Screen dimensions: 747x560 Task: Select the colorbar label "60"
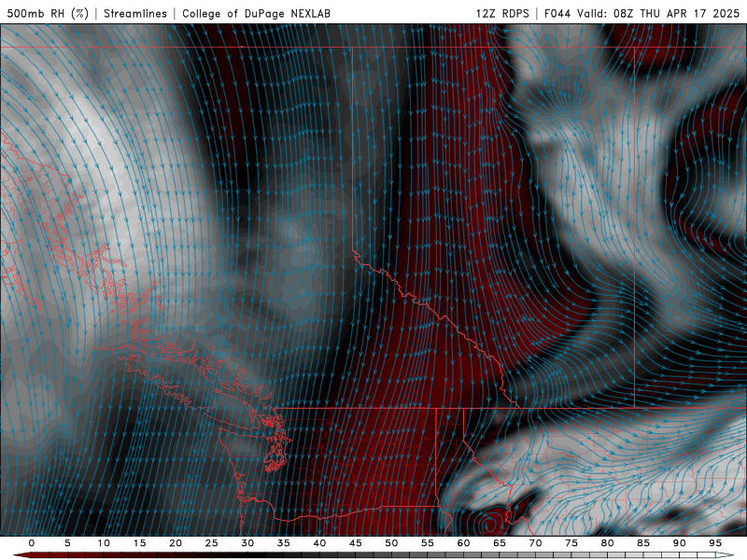pos(463,543)
